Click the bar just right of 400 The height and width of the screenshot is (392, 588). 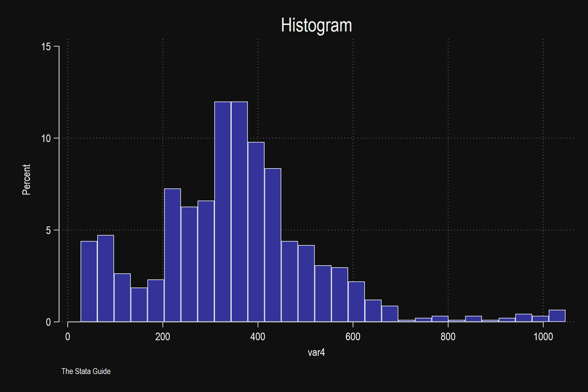click(x=273, y=245)
